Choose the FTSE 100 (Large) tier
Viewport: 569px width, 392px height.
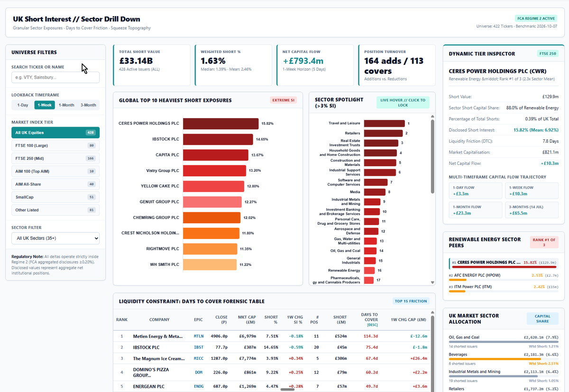(x=55, y=146)
